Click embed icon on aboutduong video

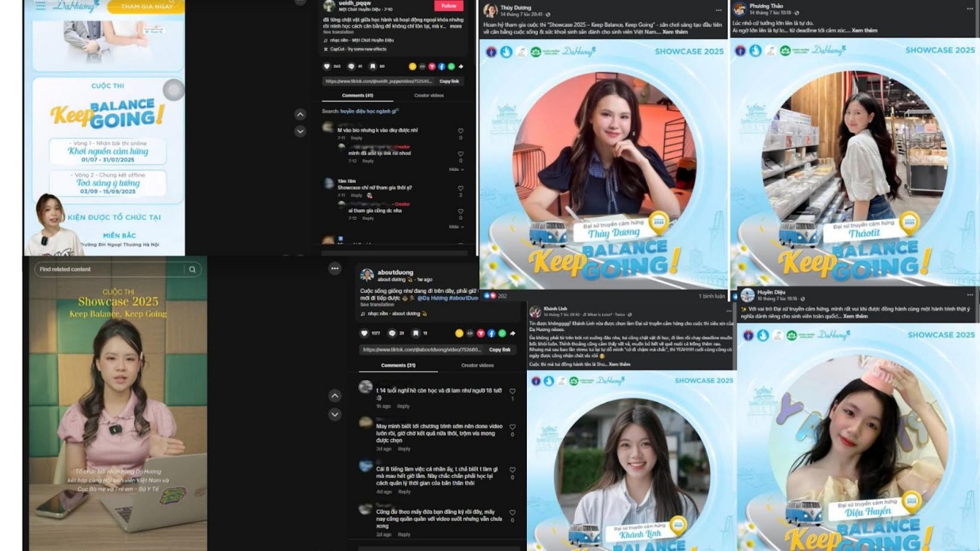(469, 333)
